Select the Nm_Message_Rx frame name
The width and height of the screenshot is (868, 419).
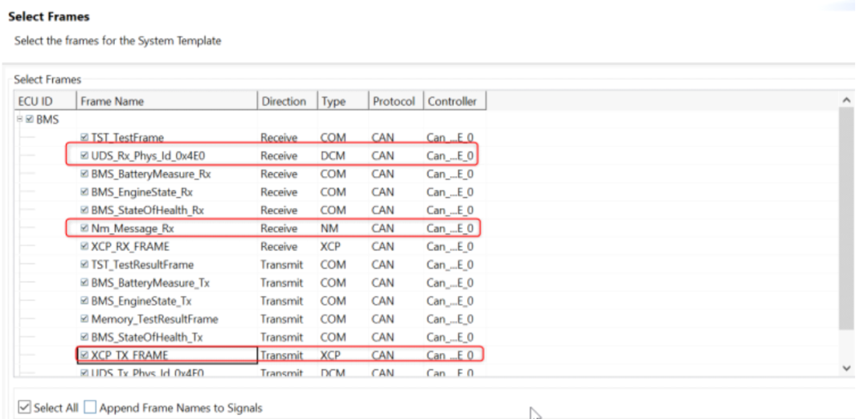pyautogui.click(x=133, y=228)
